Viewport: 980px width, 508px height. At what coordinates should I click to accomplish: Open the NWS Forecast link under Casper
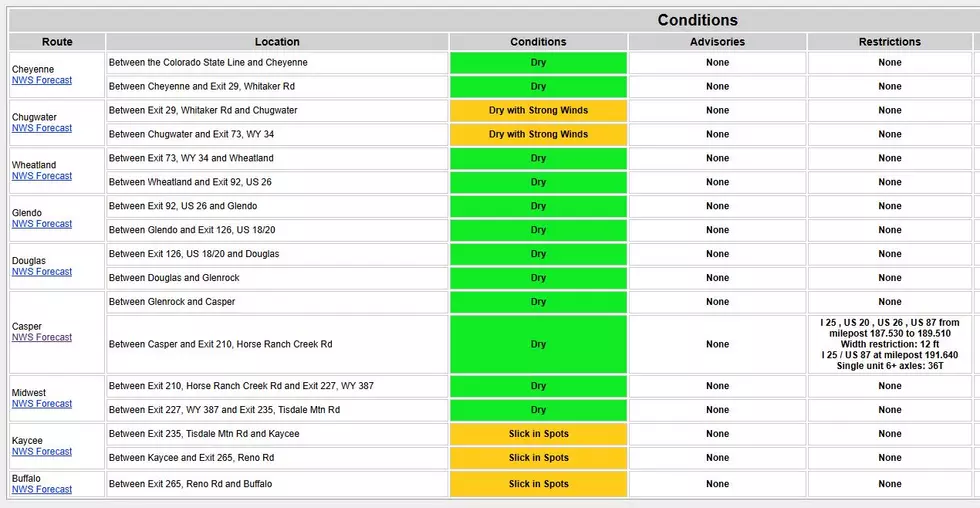(x=42, y=337)
